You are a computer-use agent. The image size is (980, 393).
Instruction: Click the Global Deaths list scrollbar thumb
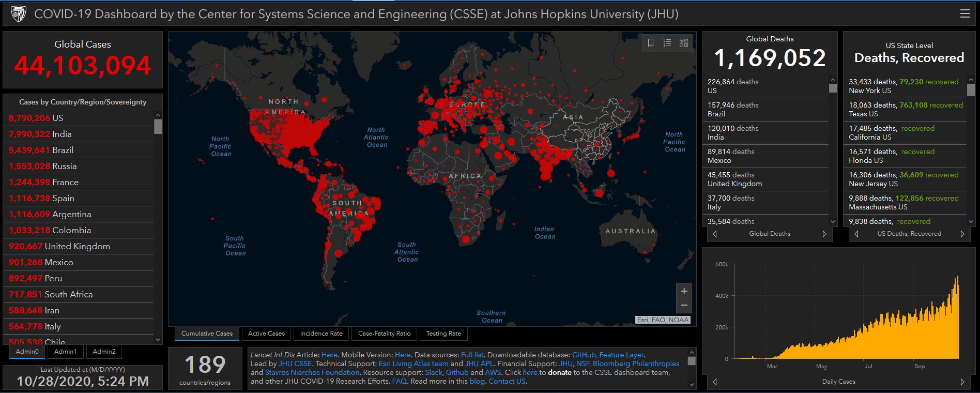832,88
